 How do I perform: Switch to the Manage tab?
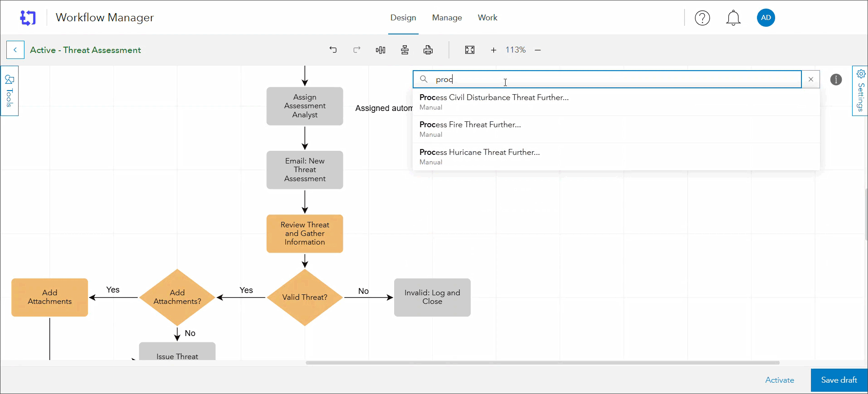point(447,18)
